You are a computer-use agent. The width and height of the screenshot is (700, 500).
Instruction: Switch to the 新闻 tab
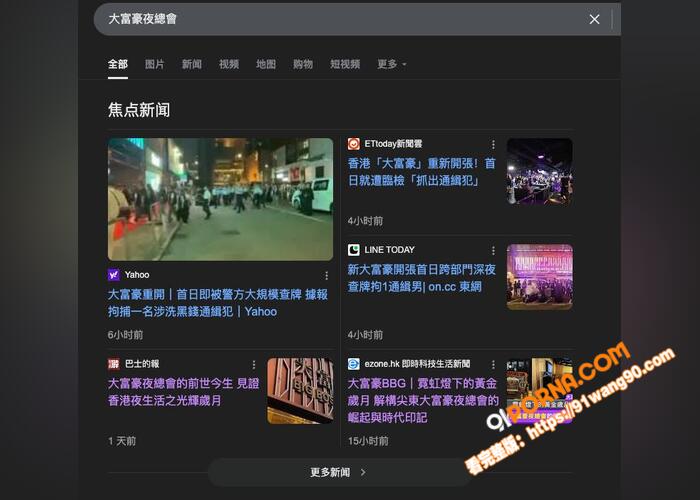[x=192, y=64]
